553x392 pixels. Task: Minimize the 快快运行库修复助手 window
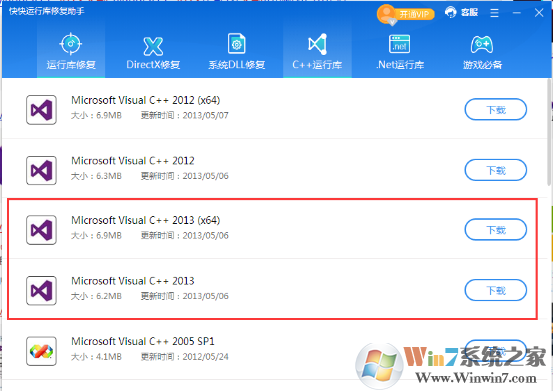tap(517, 13)
